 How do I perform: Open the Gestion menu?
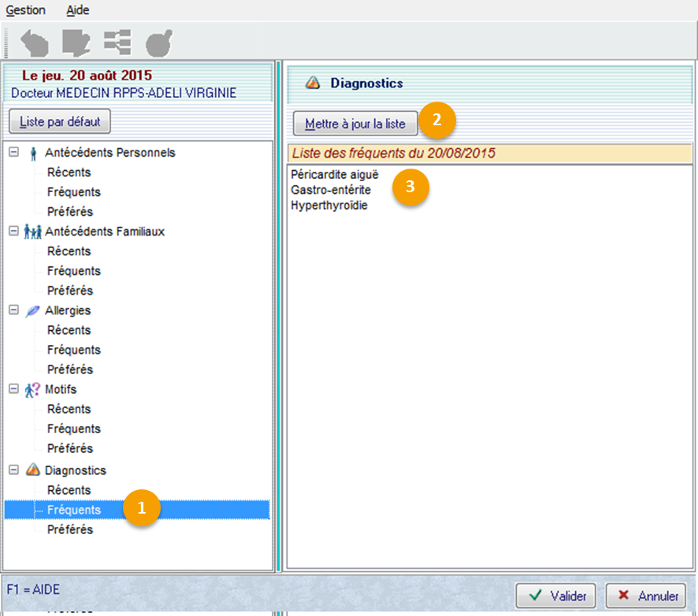pyautogui.click(x=26, y=10)
